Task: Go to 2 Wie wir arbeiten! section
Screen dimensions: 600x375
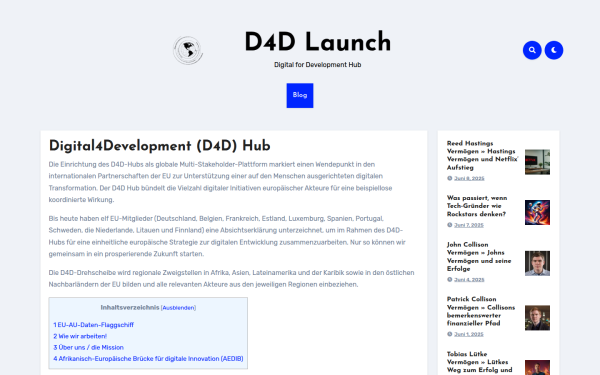Action: 80,336
